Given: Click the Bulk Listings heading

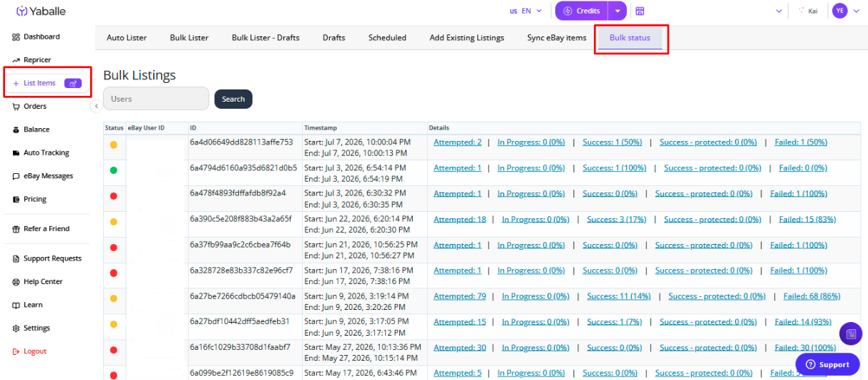Looking at the screenshot, I should 140,75.
